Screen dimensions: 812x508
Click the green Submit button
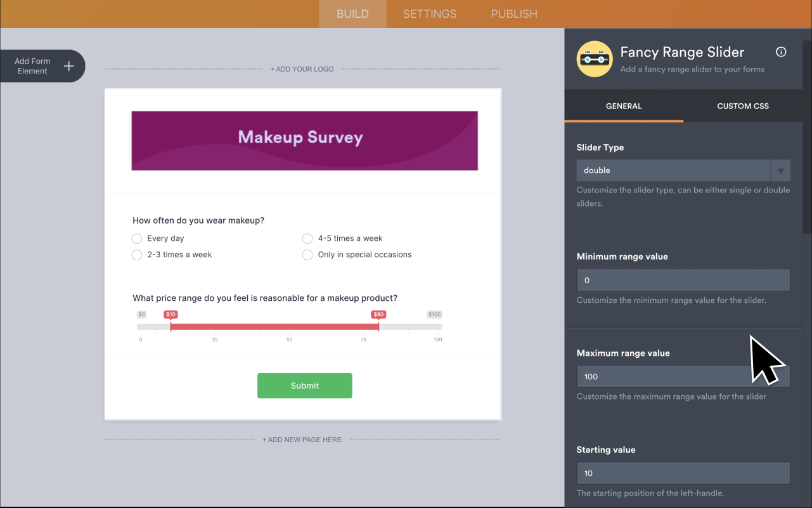pyautogui.click(x=304, y=385)
